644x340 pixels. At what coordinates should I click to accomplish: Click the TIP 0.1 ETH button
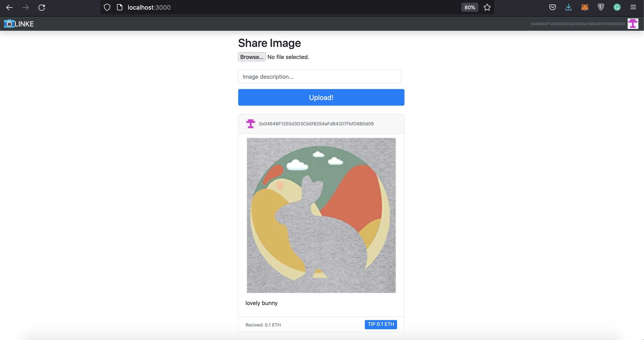(x=381, y=325)
